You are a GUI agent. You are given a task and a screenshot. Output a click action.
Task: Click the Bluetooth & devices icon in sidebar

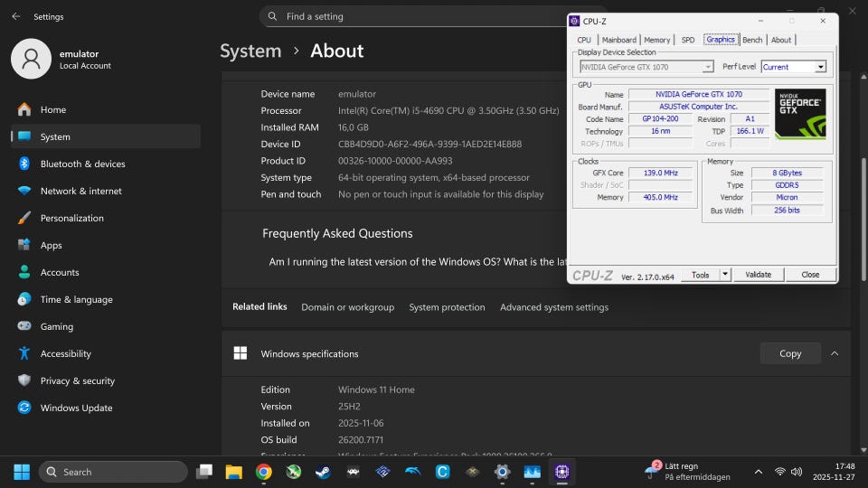24,164
